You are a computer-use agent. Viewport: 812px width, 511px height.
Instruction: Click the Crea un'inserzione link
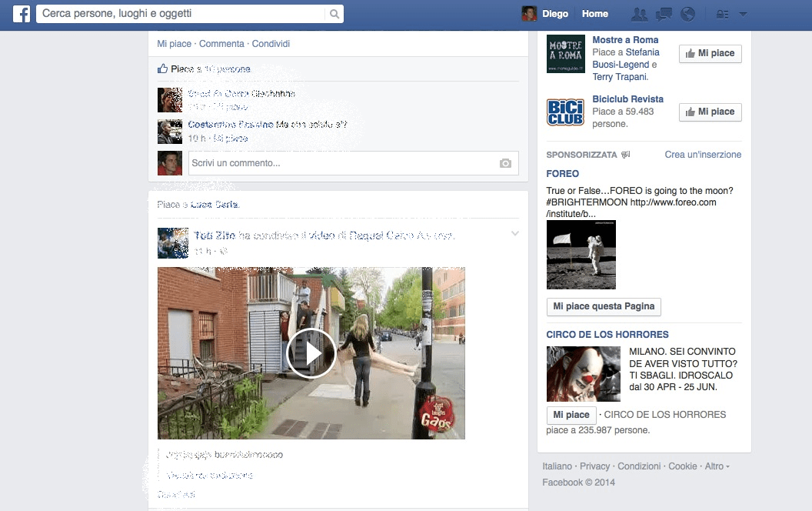pos(703,155)
